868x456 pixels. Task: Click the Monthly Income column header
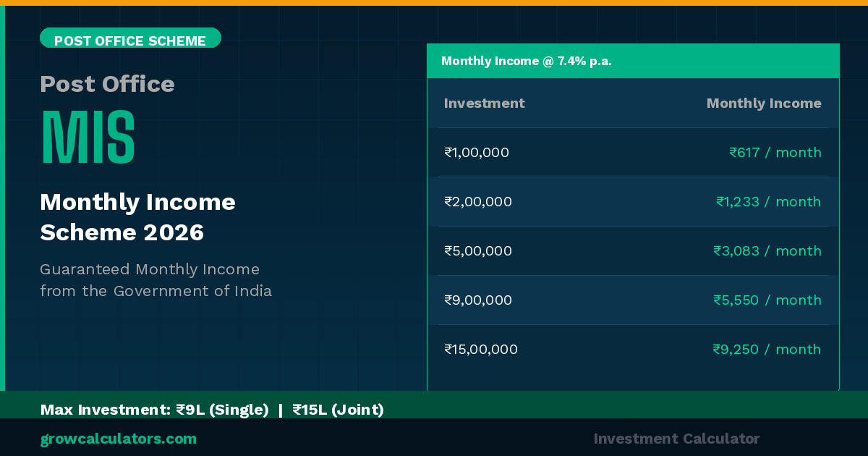pos(763,103)
